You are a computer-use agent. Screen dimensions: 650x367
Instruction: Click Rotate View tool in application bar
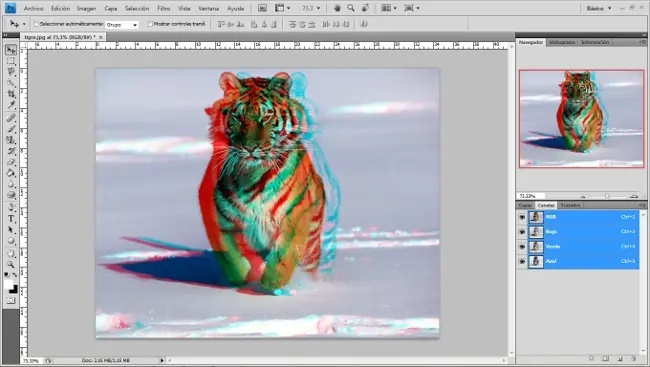pos(365,8)
